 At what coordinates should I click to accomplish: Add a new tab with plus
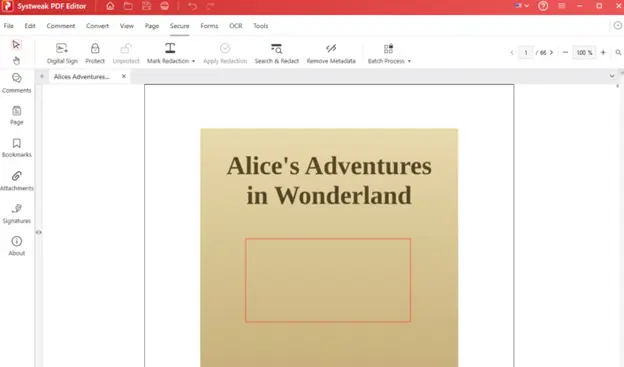[x=42, y=76]
